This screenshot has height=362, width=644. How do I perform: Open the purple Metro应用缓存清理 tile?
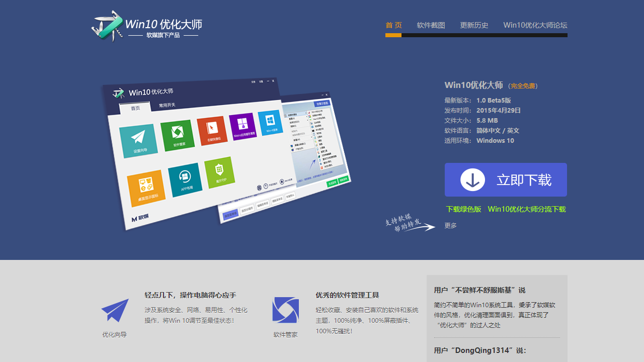pyautogui.click(x=242, y=127)
